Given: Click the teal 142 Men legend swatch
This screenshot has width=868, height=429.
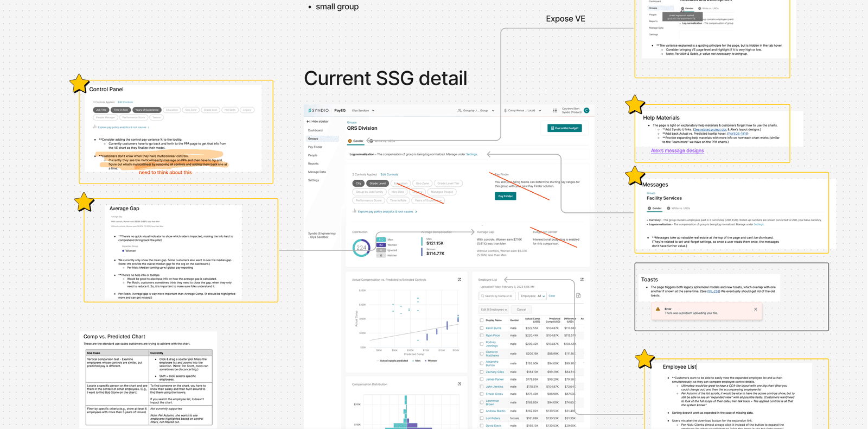Looking at the screenshot, I should point(381,239).
